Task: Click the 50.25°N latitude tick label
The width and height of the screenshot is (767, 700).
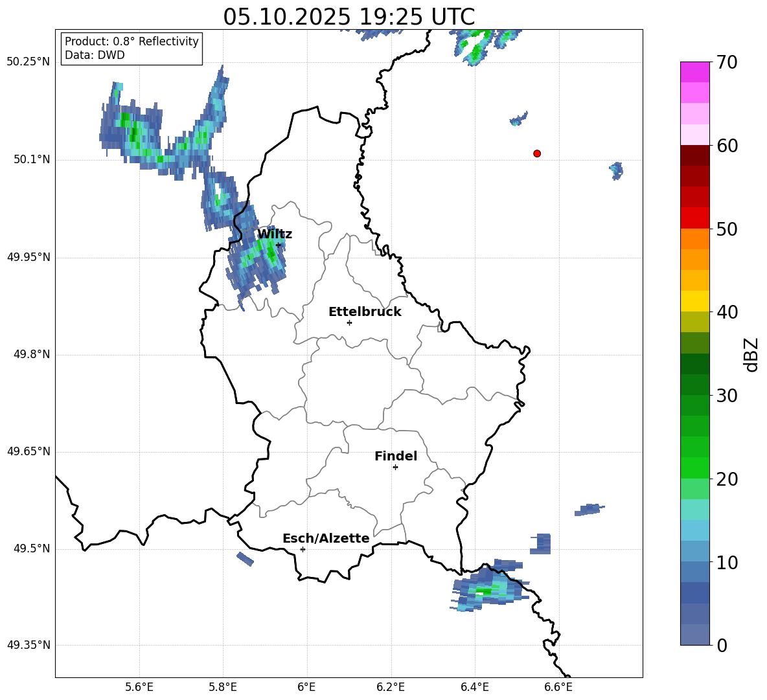Action: pyautogui.click(x=29, y=62)
